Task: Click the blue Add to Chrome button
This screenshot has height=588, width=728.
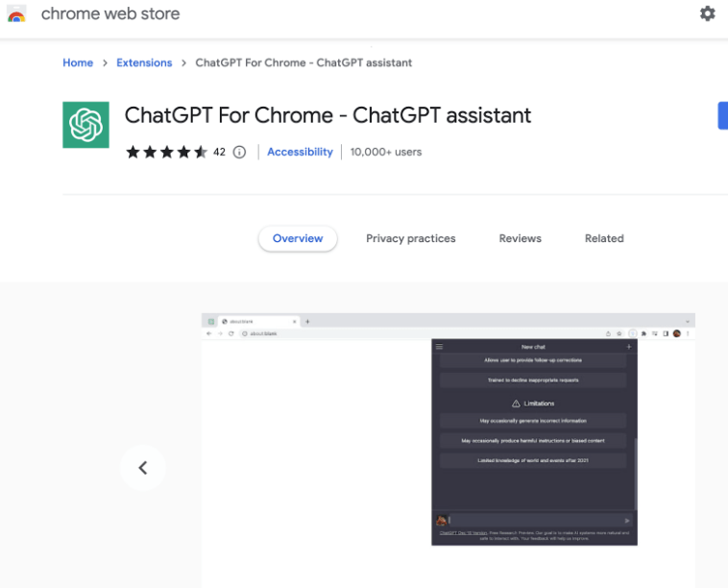Action: pos(722,115)
